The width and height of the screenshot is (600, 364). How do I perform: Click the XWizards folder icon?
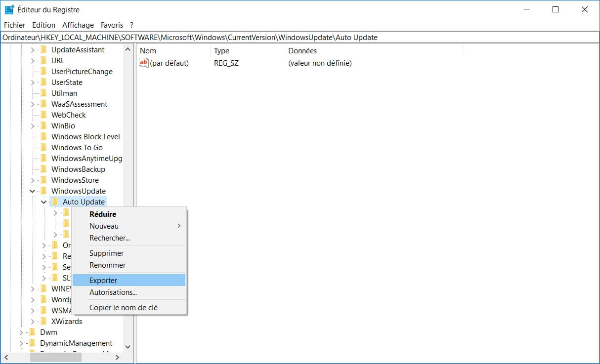pos(43,321)
